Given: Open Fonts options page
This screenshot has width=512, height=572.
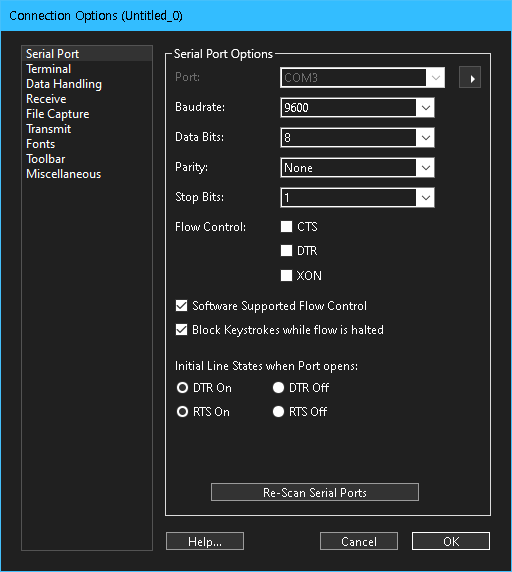Looking at the screenshot, I should point(87,144).
